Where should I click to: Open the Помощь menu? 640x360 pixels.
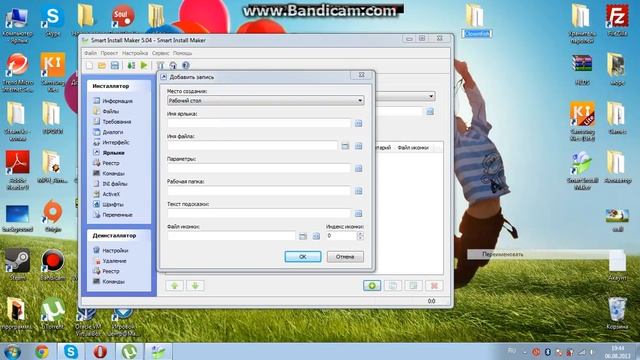point(182,53)
